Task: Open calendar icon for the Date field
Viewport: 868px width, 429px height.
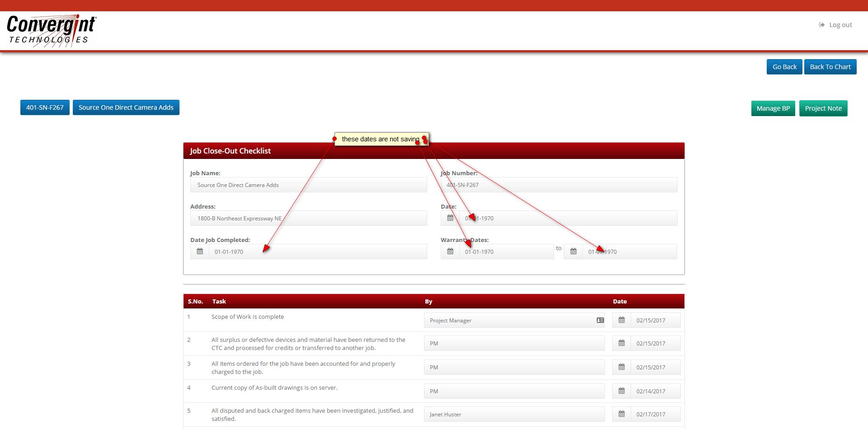Action: click(x=450, y=218)
